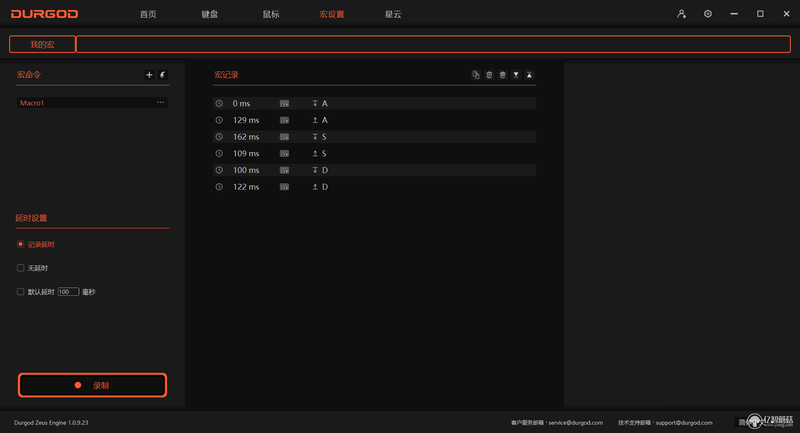The image size is (800, 433).
Task: Click the keyboard icon in the 162 ms row
Action: coord(284,137)
